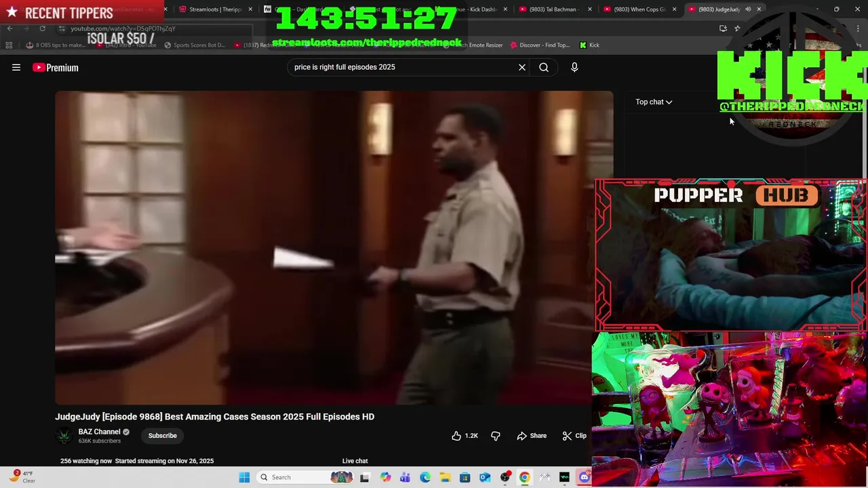Install app icon in address bar
This screenshot has width=868, height=488.
click(723, 28)
